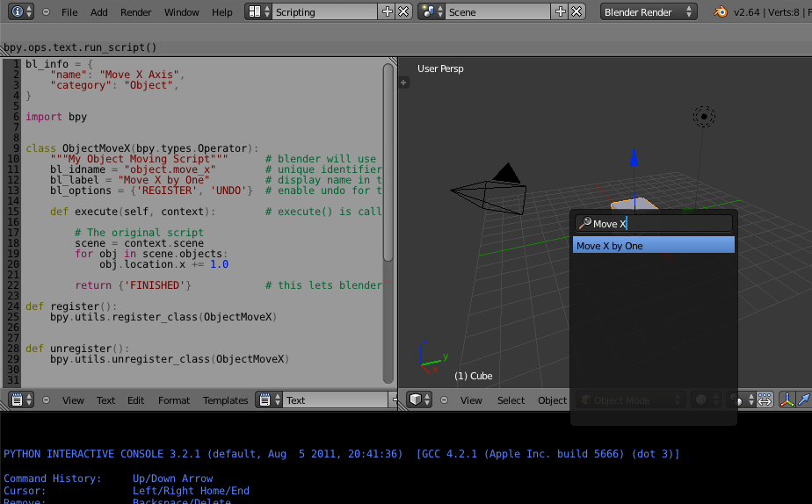812x504 pixels.
Task: Add a new screen layout
Action: tap(387, 12)
